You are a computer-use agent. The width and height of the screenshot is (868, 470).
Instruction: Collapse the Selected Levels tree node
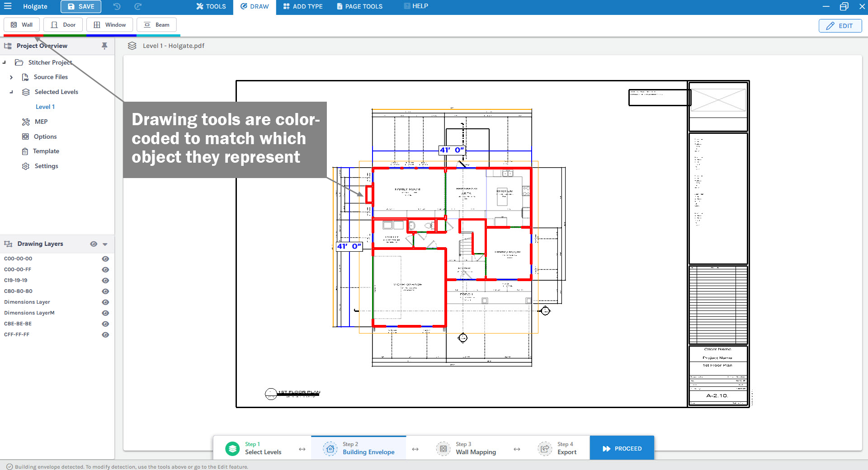11,92
